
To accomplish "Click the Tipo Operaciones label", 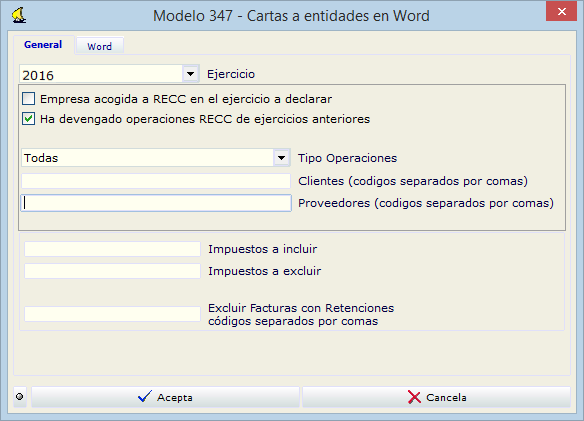I will pyautogui.click(x=347, y=158).
